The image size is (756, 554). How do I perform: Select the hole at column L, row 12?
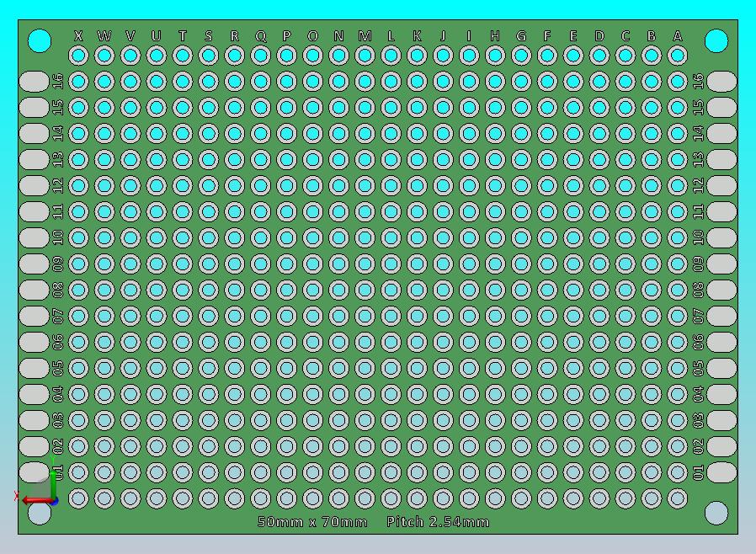click(x=391, y=185)
